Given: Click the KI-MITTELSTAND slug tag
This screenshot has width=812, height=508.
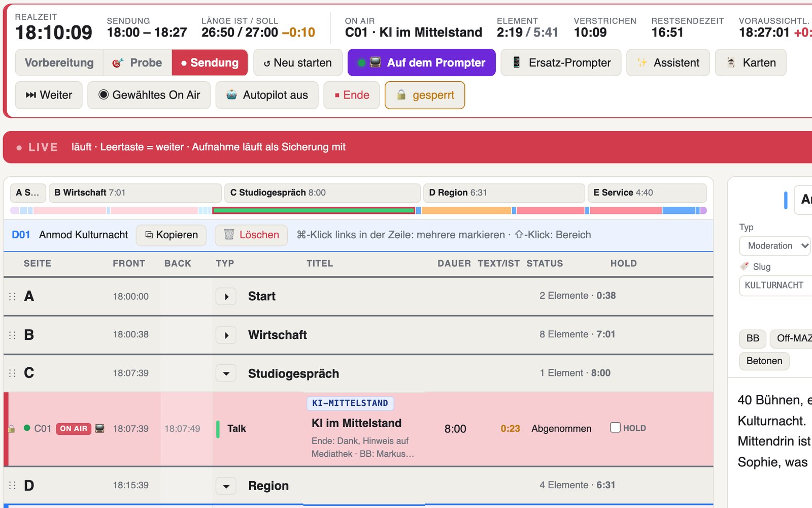Looking at the screenshot, I should (350, 403).
